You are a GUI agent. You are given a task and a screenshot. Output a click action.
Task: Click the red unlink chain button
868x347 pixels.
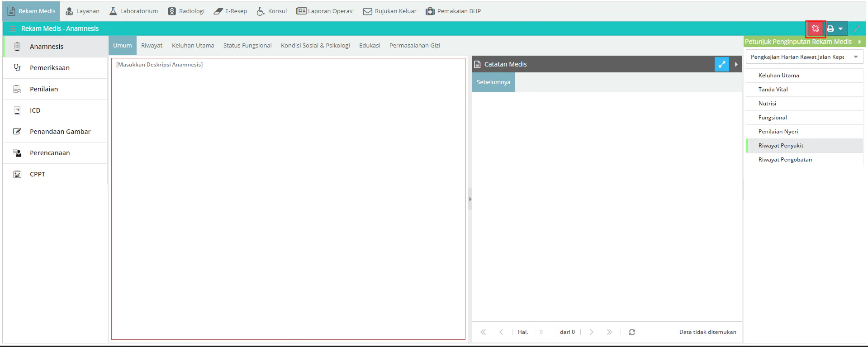tap(816, 29)
